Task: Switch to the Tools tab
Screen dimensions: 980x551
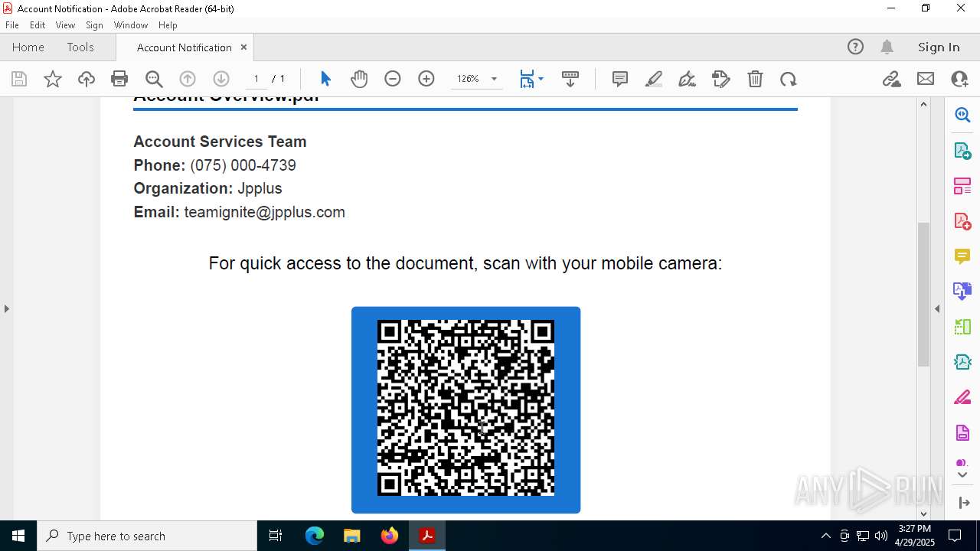Action: (x=80, y=47)
